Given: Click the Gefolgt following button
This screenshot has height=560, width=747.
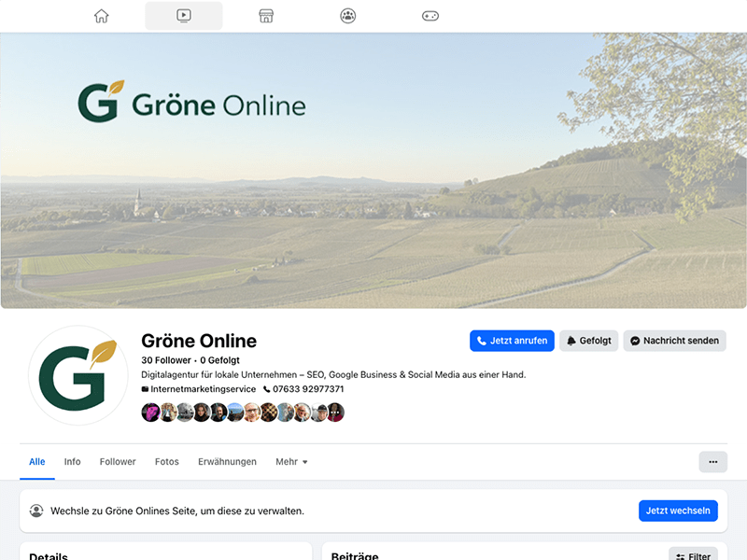Looking at the screenshot, I should (x=589, y=341).
